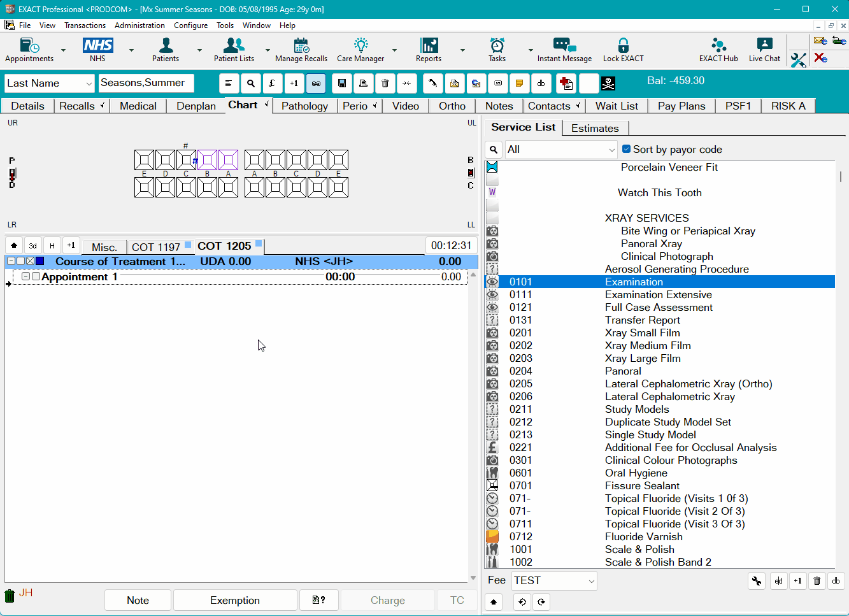
Task: Click the blue indicator on COT 1197 tab
Action: pyautogui.click(x=187, y=244)
